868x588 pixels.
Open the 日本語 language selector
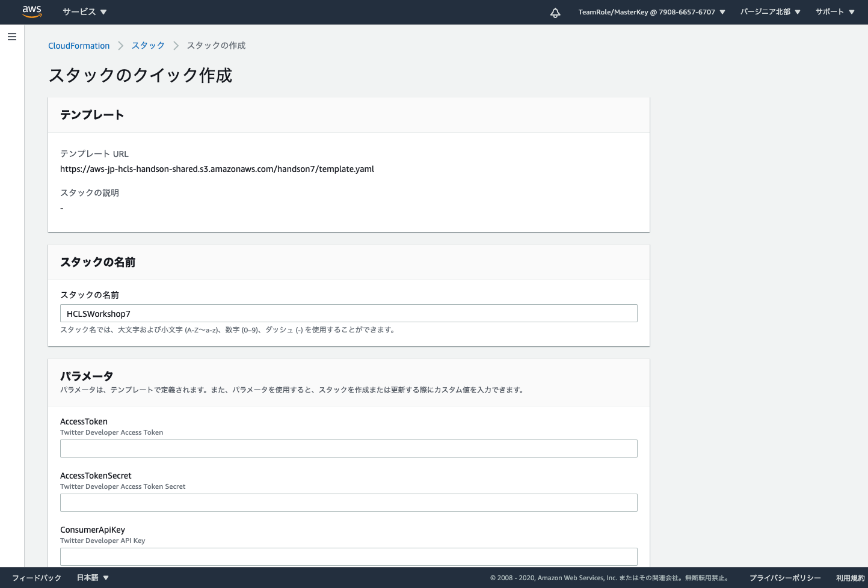93,578
